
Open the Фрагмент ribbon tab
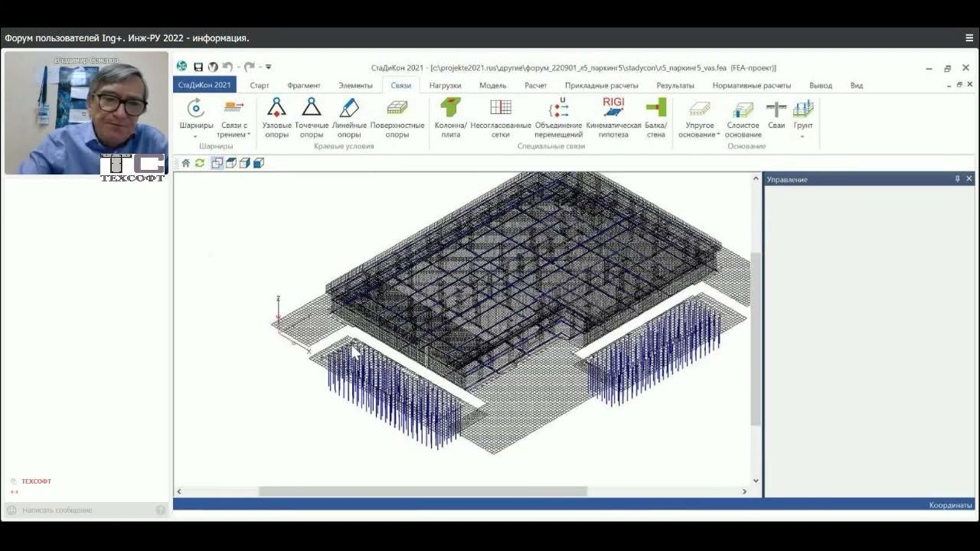[304, 86]
